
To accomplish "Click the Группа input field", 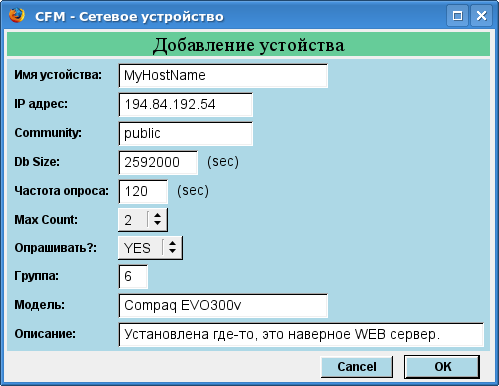I will 133,277.
